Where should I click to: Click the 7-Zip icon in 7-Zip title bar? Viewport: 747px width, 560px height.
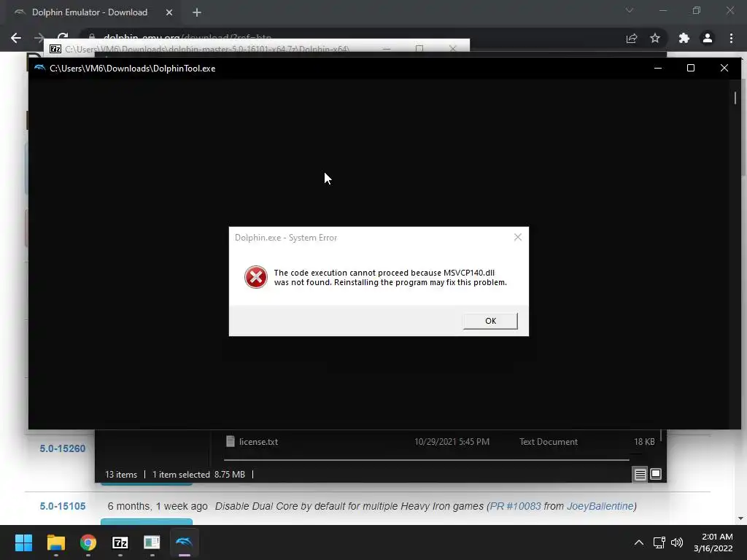coord(55,49)
